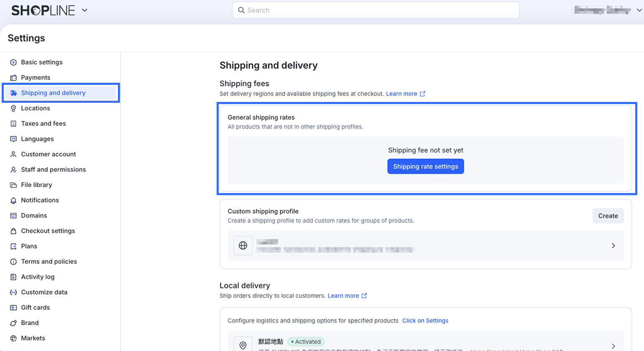Image resolution: width=644 pixels, height=351 pixels.
Task: Open Taxes and fees settings
Action: 43,124
